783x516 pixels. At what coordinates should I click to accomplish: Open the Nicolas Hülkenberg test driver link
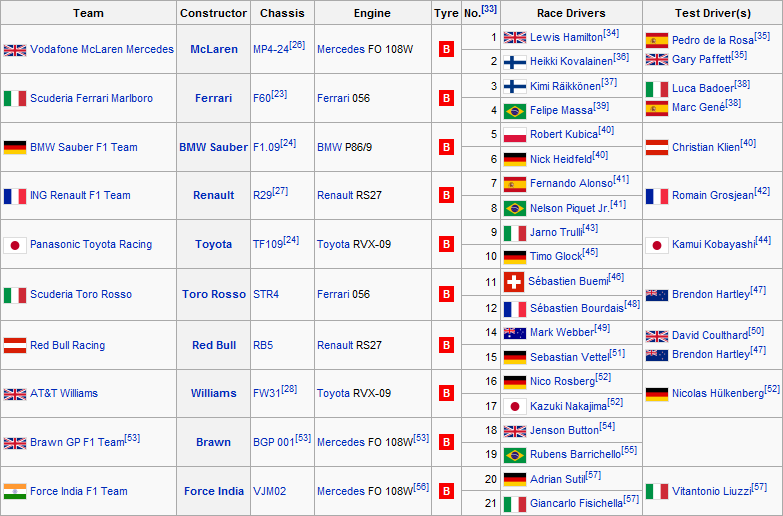pyautogui.click(x=718, y=393)
